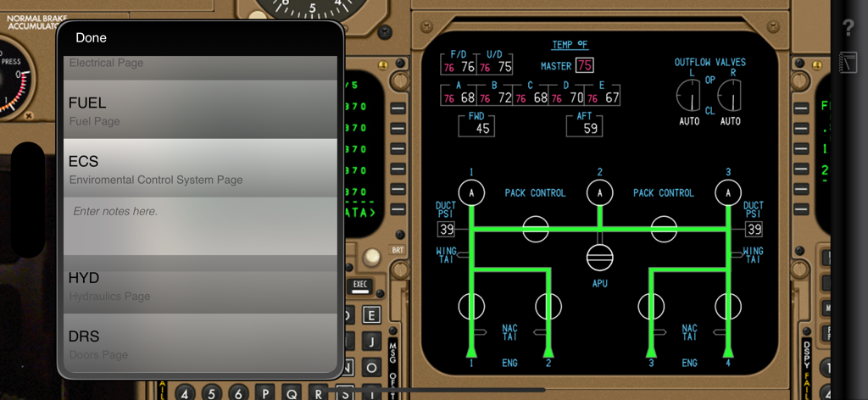Choose the Electrical Page entry in the list
This screenshot has width=868, height=400.
tap(200, 68)
